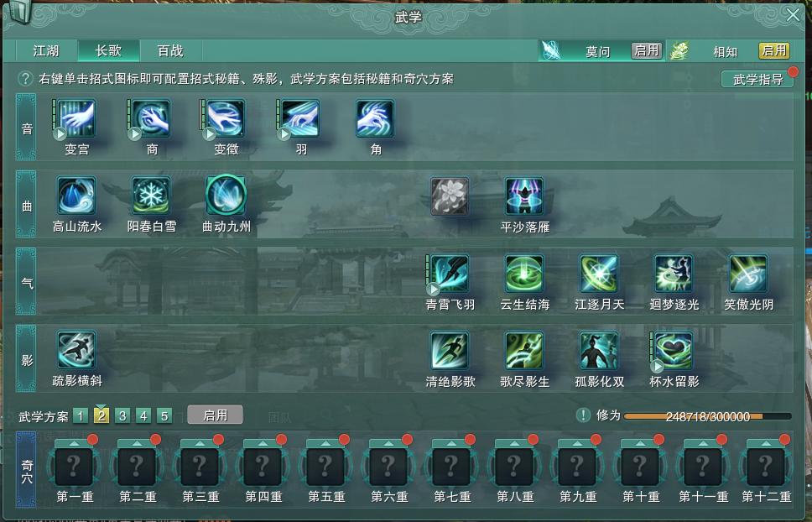The width and height of the screenshot is (812, 522).
Task: Select the 笑傲光阴 skill icon
Action: [747, 274]
